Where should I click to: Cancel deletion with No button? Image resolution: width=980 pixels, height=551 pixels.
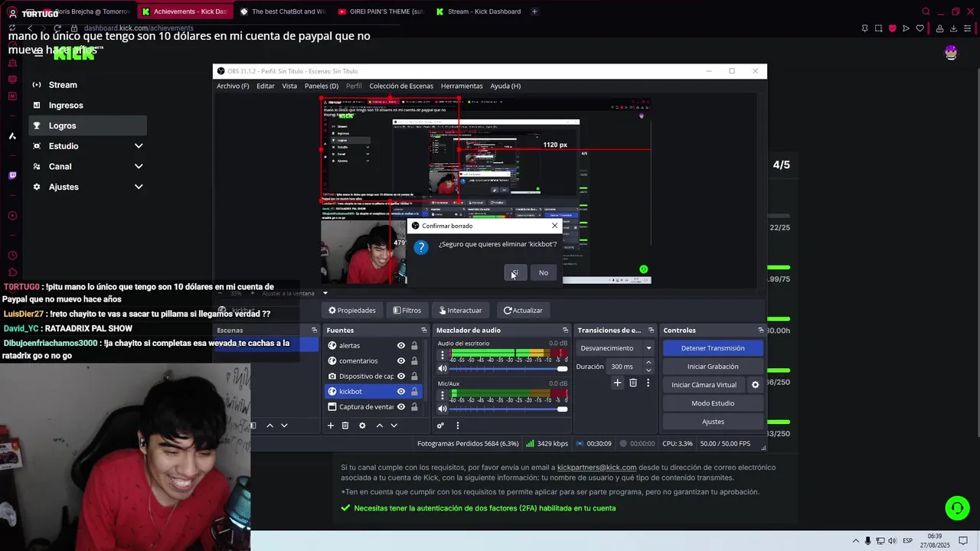pyautogui.click(x=544, y=272)
